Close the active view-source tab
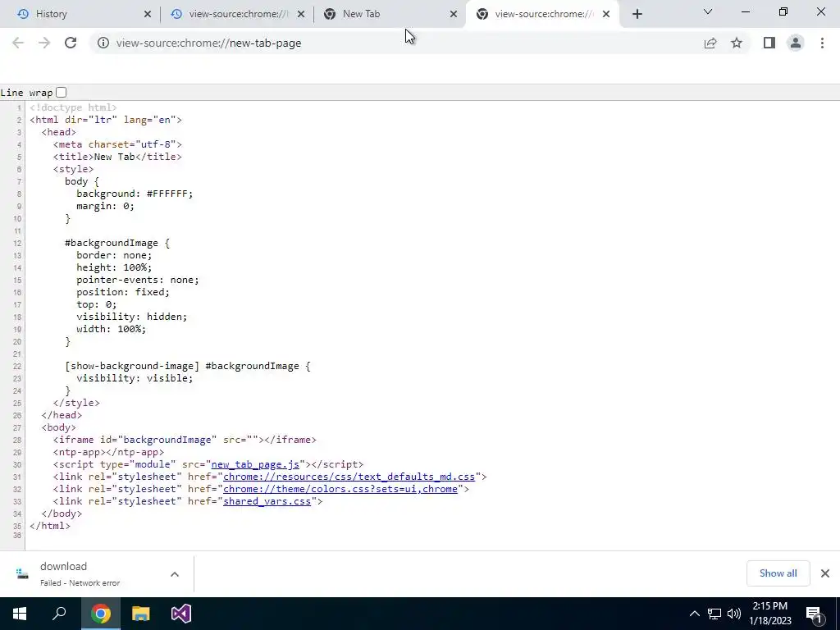Image resolution: width=840 pixels, height=630 pixels. pyautogui.click(x=606, y=15)
